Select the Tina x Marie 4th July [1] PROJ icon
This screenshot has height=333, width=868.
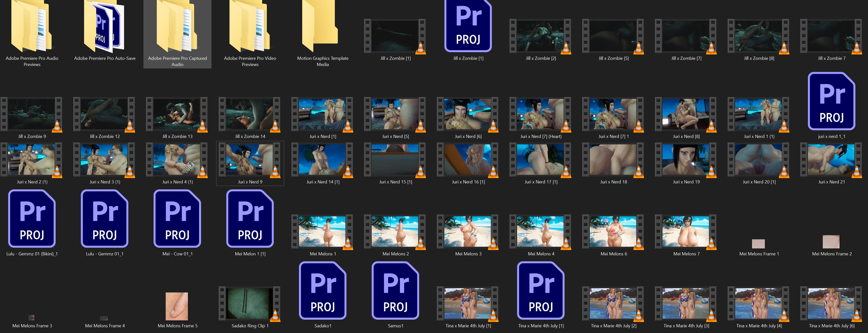click(x=541, y=290)
